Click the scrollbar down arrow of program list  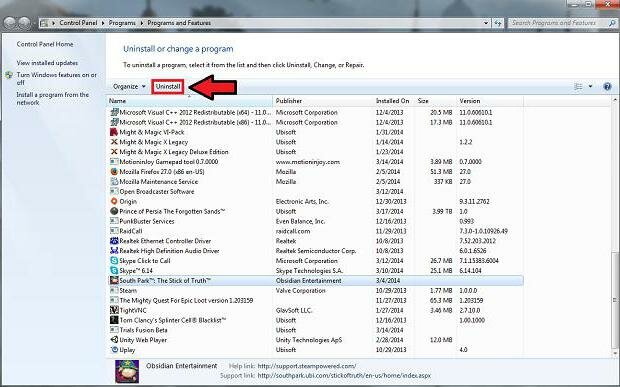point(615,353)
